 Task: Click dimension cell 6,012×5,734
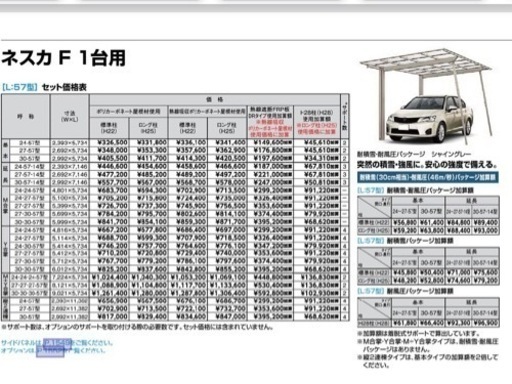(70, 269)
